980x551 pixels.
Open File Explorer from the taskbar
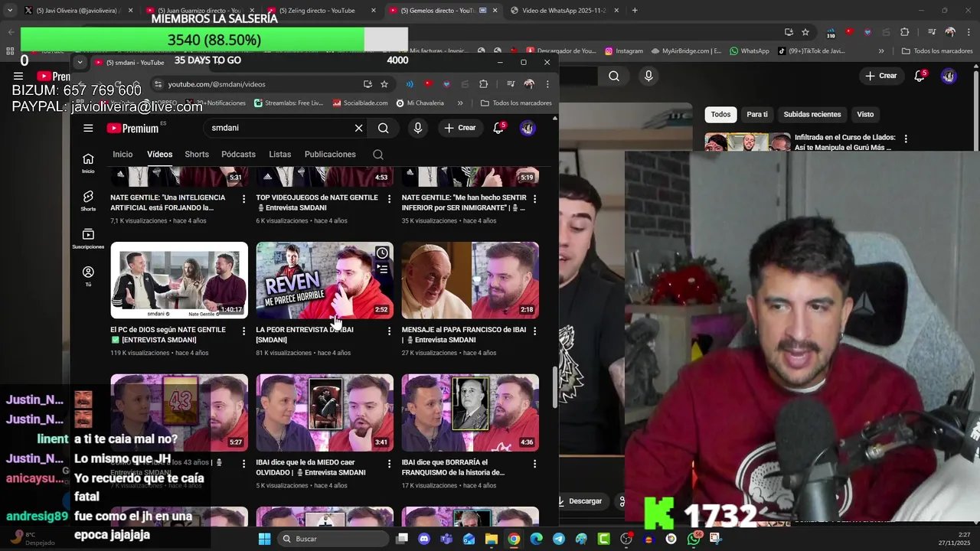(492, 539)
